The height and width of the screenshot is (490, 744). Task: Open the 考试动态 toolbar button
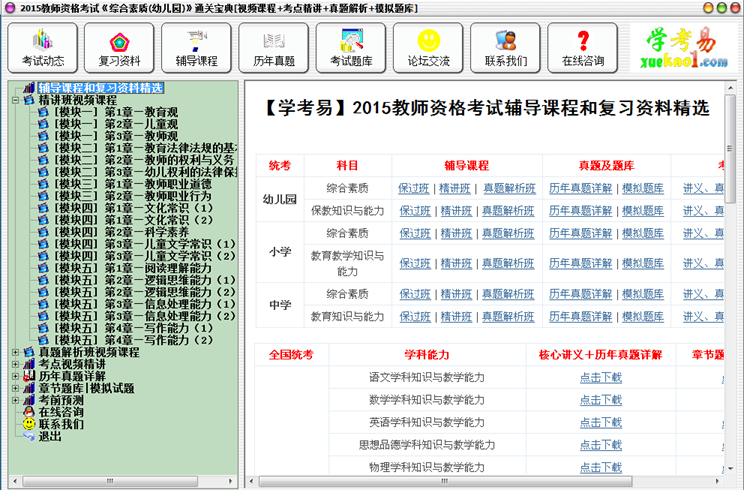pyautogui.click(x=43, y=48)
